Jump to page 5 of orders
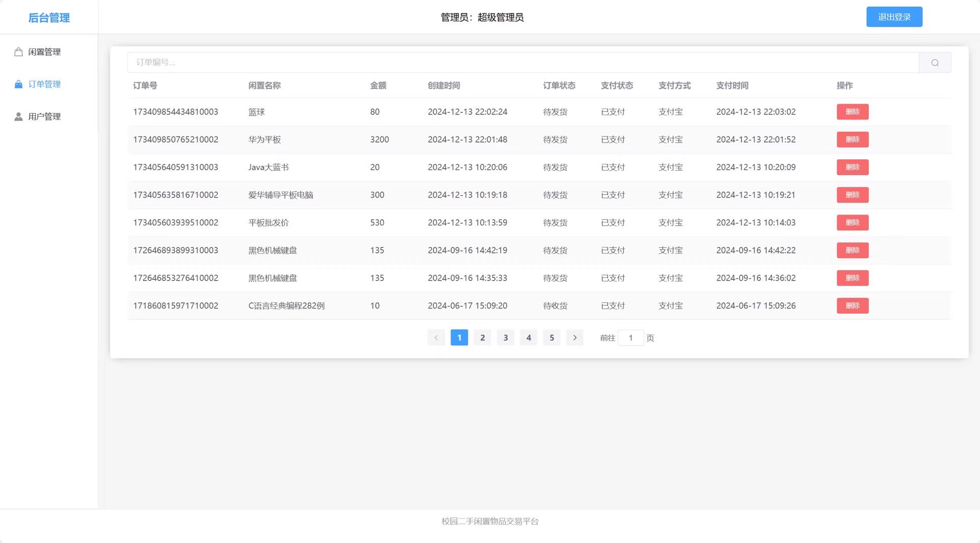This screenshot has height=543, width=980. click(x=551, y=338)
